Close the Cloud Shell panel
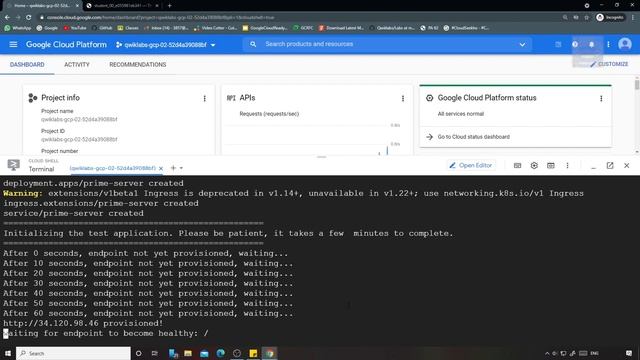 click(627, 165)
